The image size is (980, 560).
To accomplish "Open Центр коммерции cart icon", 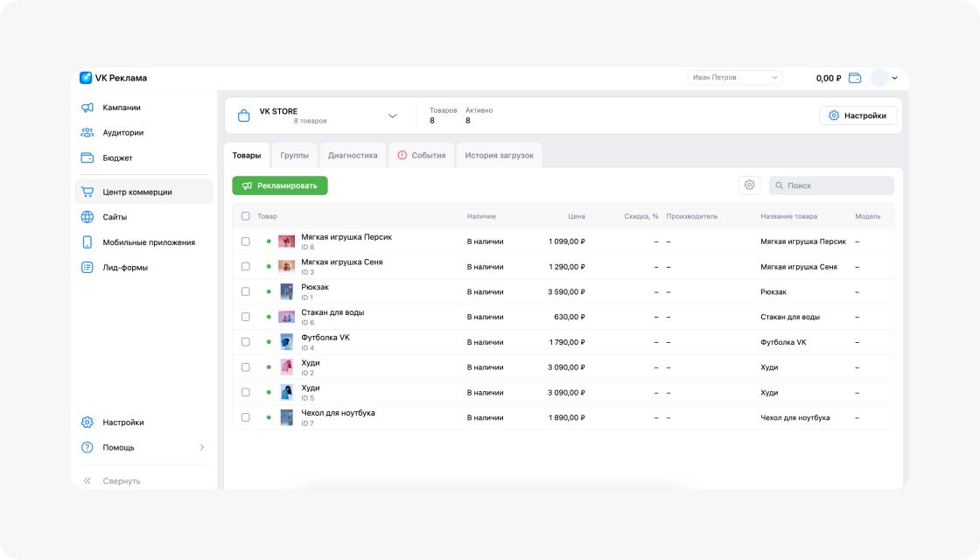I will 87,192.
